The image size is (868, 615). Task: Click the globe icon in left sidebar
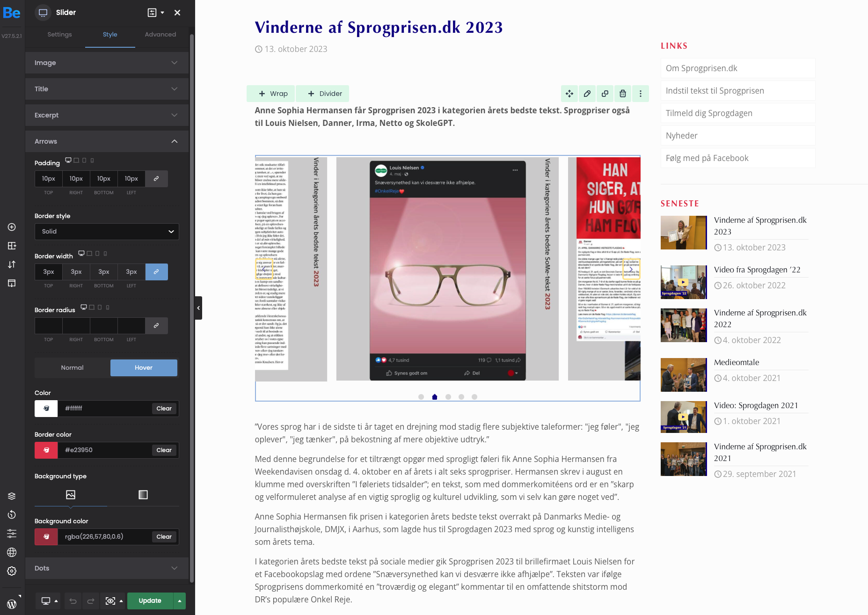pyautogui.click(x=12, y=552)
